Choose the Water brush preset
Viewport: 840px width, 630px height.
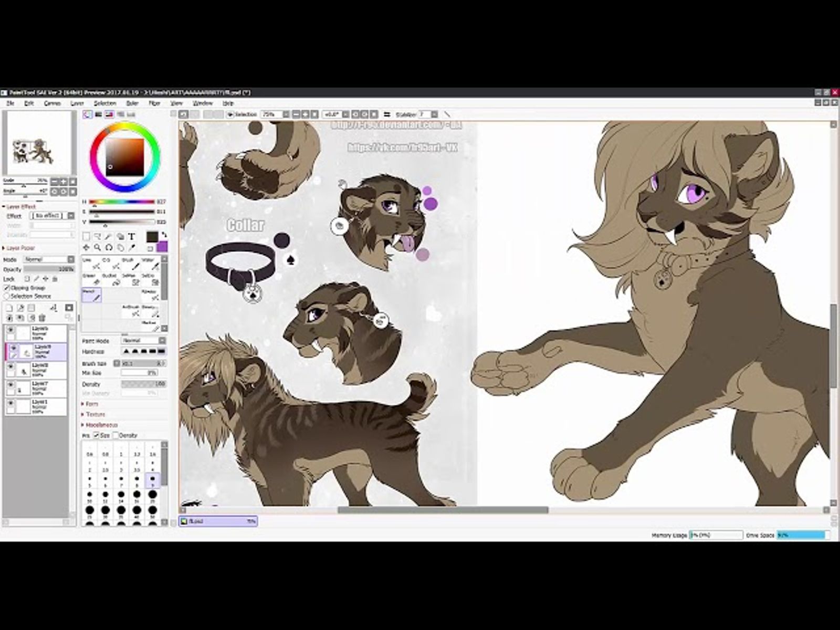click(x=151, y=264)
